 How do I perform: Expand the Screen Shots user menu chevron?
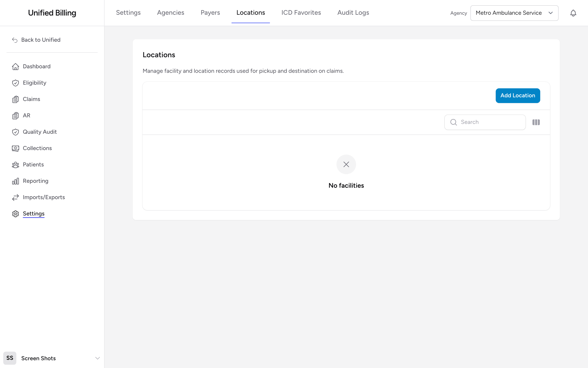tap(97, 358)
